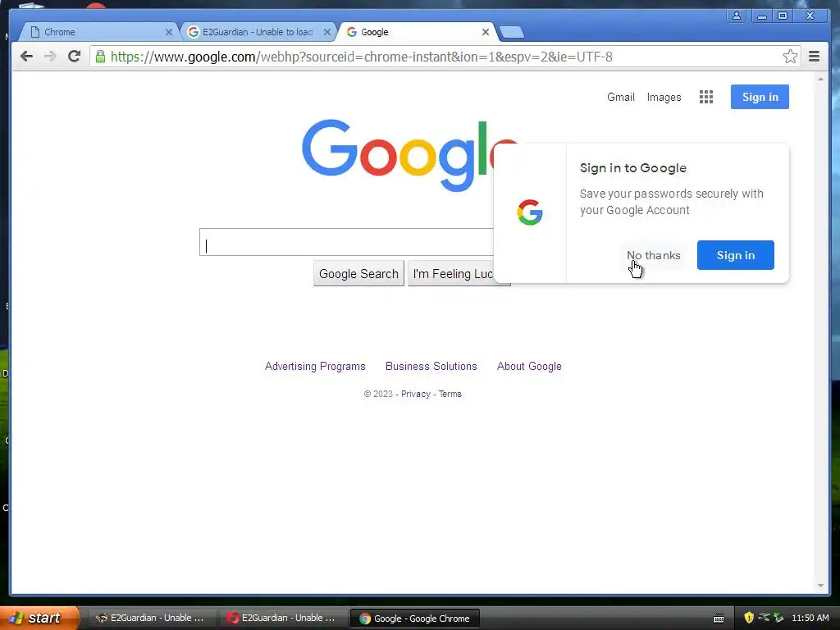Open the Gmail link

(620, 97)
